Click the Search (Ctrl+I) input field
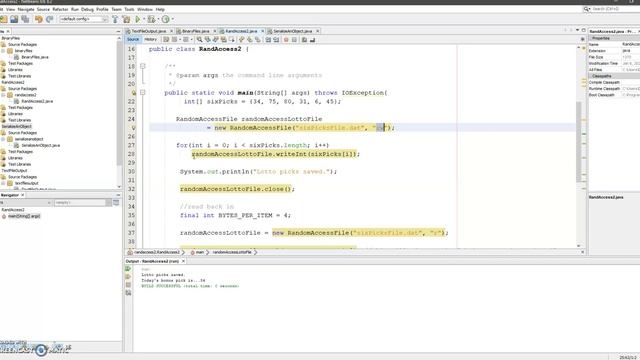Viewport: 640px width, 360px height. pos(616,9)
